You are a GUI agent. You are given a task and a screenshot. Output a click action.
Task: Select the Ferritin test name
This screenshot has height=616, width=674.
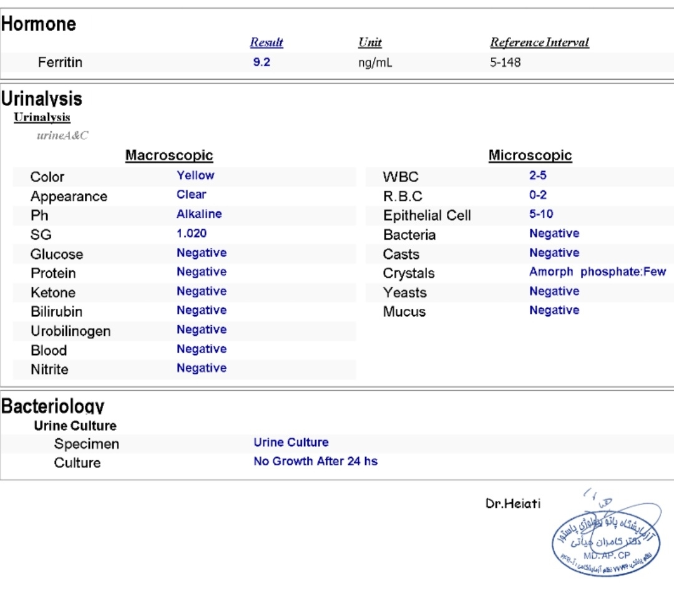point(60,62)
